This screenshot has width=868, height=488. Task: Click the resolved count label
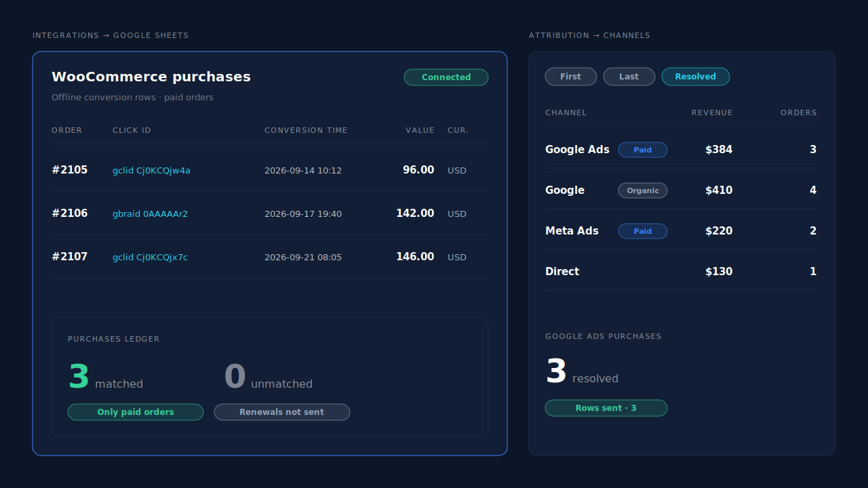[x=595, y=379]
